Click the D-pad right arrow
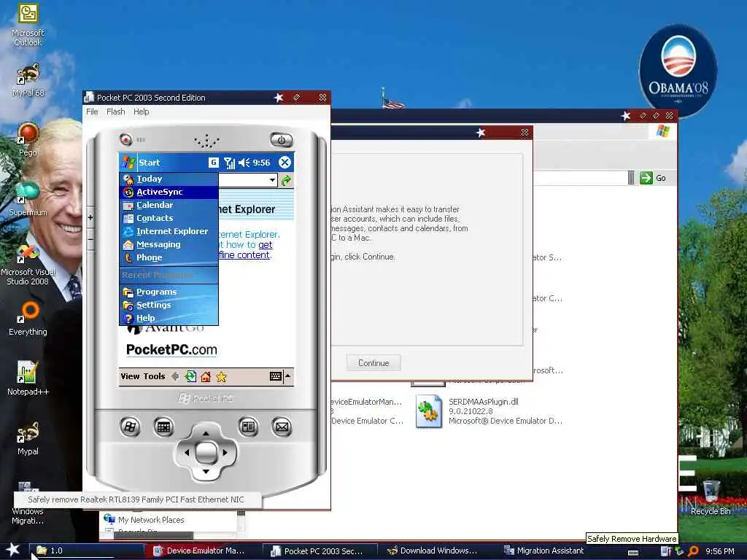Image resolution: width=747 pixels, height=560 pixels. [x=225, y=452]
